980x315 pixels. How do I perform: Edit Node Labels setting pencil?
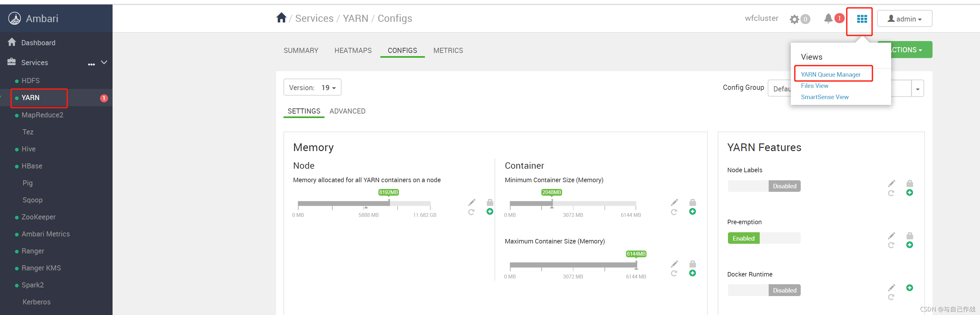pos(891,183)
